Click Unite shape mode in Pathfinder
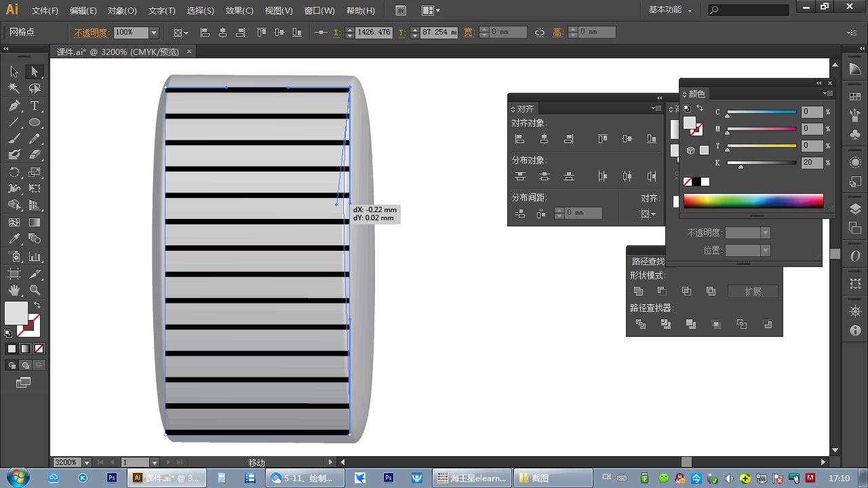 click(x=638, y=291)
